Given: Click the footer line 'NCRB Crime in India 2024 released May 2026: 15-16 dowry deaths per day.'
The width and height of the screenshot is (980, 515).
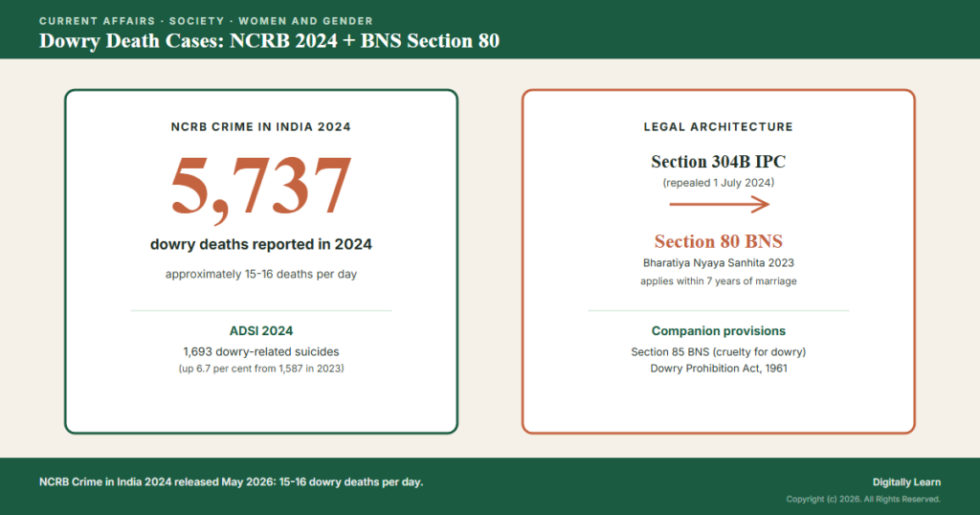Looking at the screenshot, I should (x=232, y=481).
